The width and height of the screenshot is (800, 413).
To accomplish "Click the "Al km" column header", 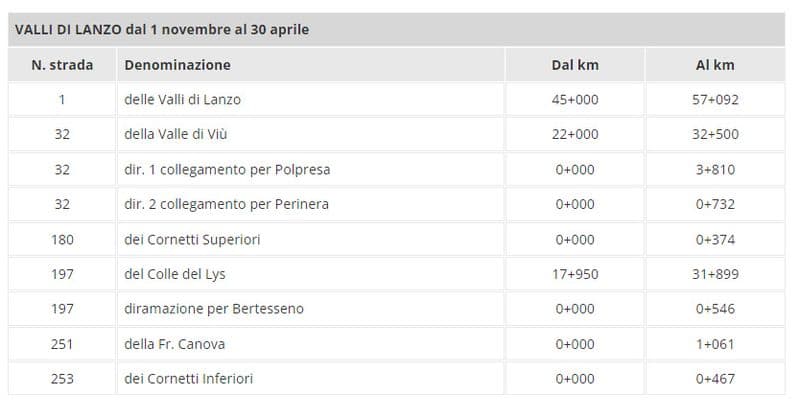I will (715, 65).
